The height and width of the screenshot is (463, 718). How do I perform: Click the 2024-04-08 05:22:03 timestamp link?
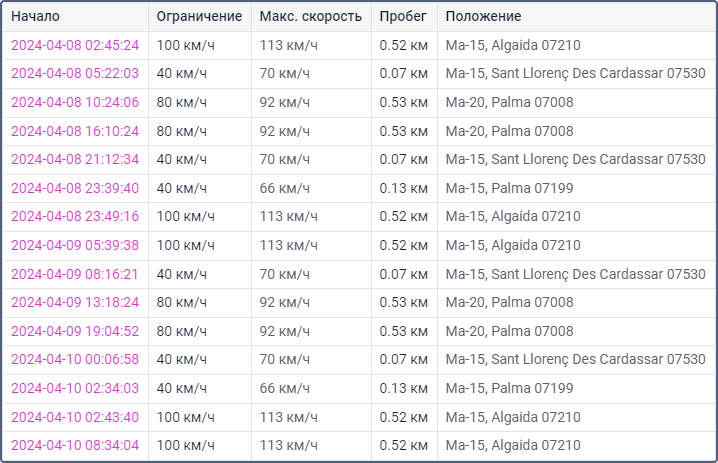coord(75,74)
